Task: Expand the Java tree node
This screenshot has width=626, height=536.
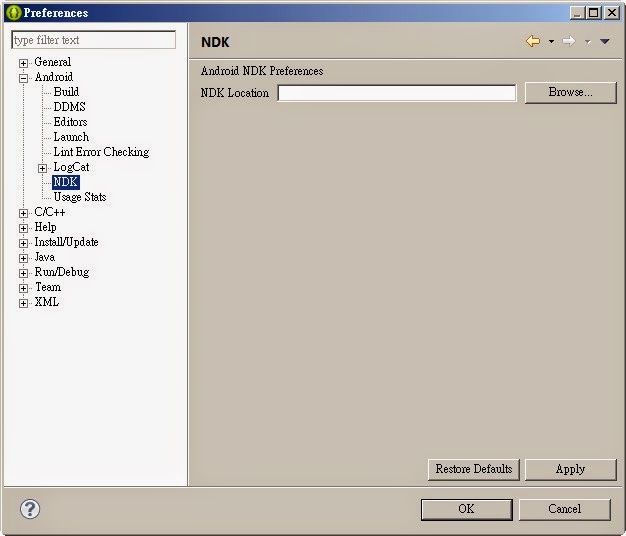Action: point(23,258)
